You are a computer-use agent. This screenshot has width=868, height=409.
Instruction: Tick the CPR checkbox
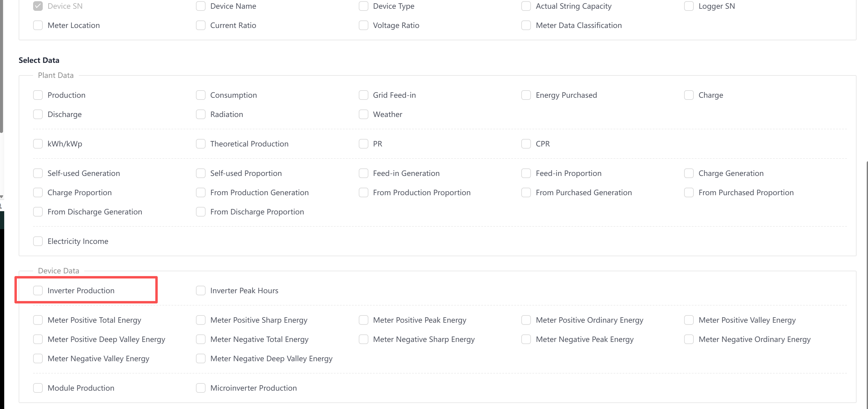(x=526, y=144)
